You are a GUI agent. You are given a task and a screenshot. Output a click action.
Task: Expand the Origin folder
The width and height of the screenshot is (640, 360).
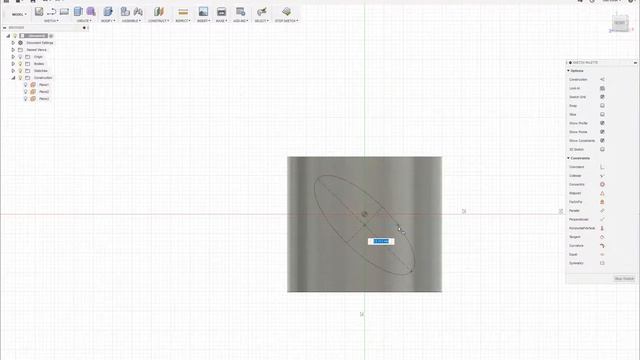13,57
